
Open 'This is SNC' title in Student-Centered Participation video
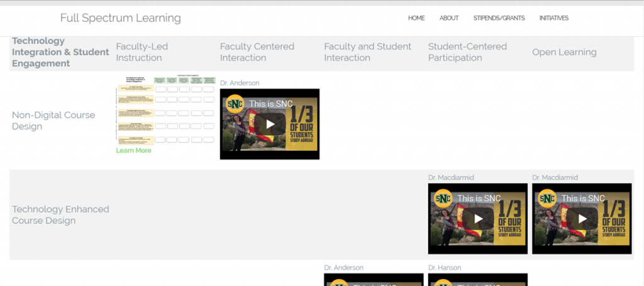click(479, 199)
